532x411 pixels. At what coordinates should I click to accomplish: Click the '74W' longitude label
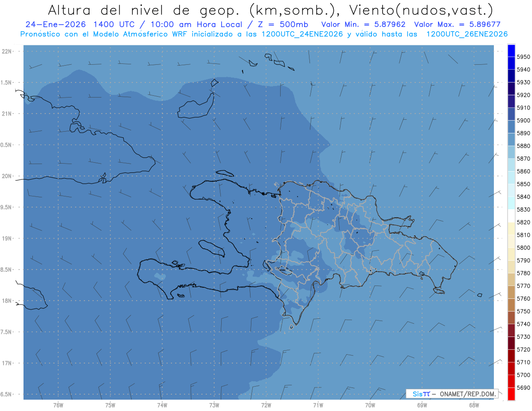point(162,405)
